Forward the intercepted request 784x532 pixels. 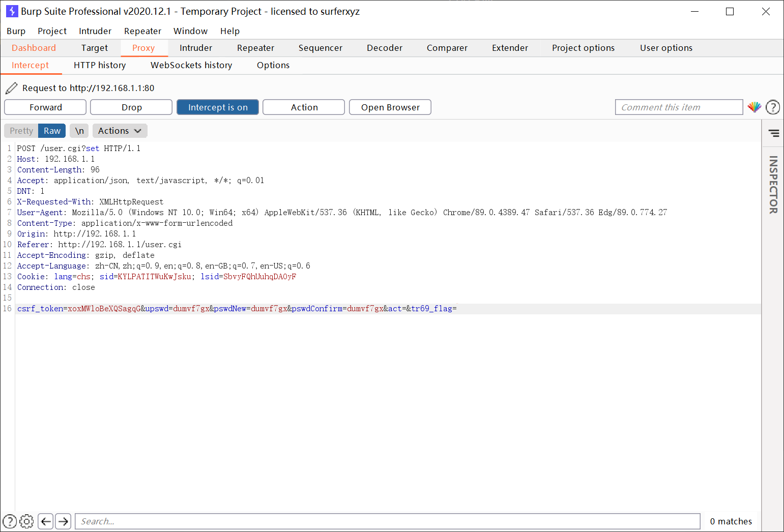(x=45, y=107)
